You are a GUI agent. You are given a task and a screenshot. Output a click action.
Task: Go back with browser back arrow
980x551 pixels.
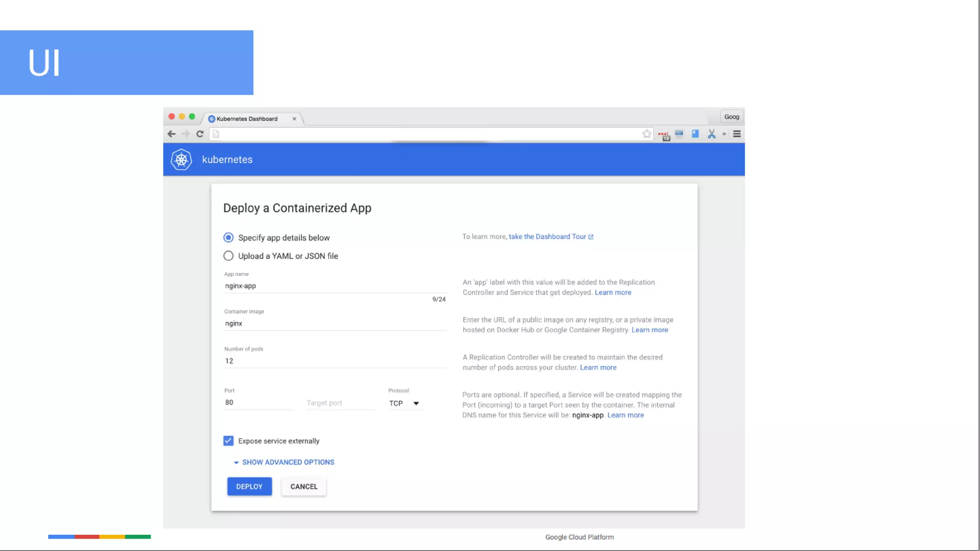(172, 134)
